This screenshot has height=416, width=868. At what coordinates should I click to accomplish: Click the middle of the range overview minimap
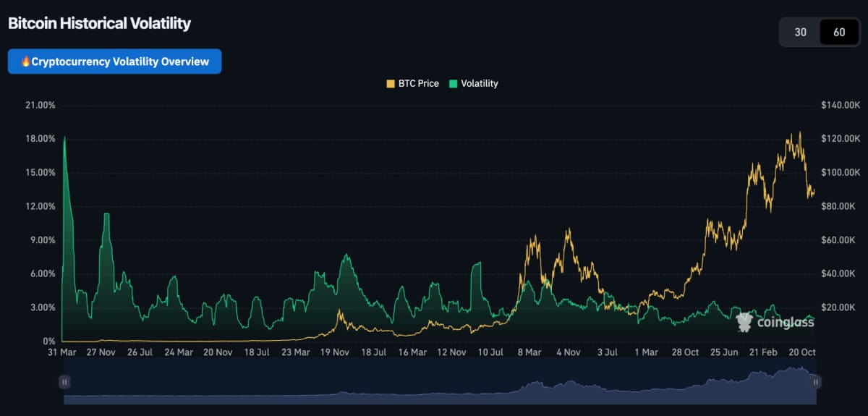tap(441, 381)
